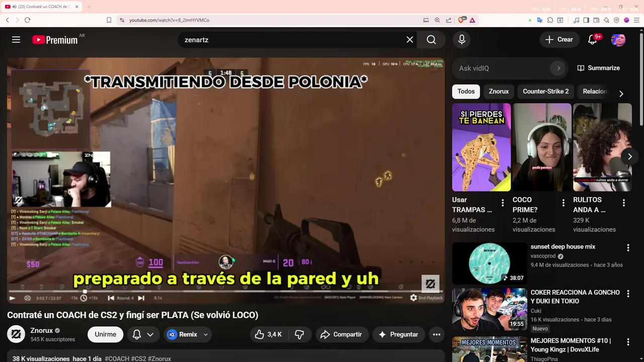Screen dimensions: 644x362
Task: Click the vidIQ Summarize button
Action: [x=598, y=68]
